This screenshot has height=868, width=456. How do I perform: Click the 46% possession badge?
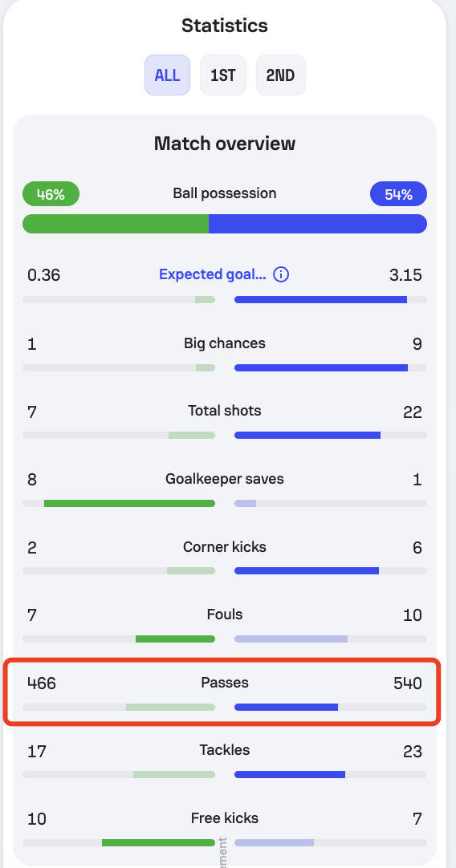pos(51,194)
